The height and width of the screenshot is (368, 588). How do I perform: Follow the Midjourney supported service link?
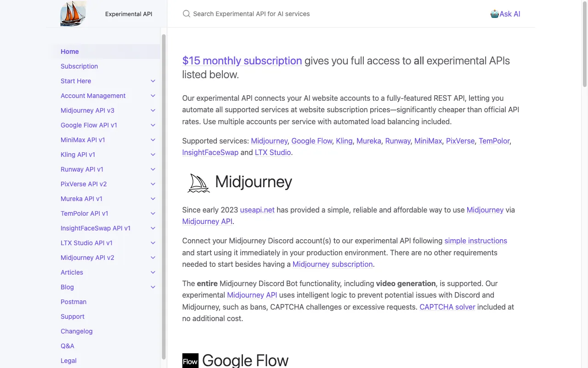[x=269, y=141]
